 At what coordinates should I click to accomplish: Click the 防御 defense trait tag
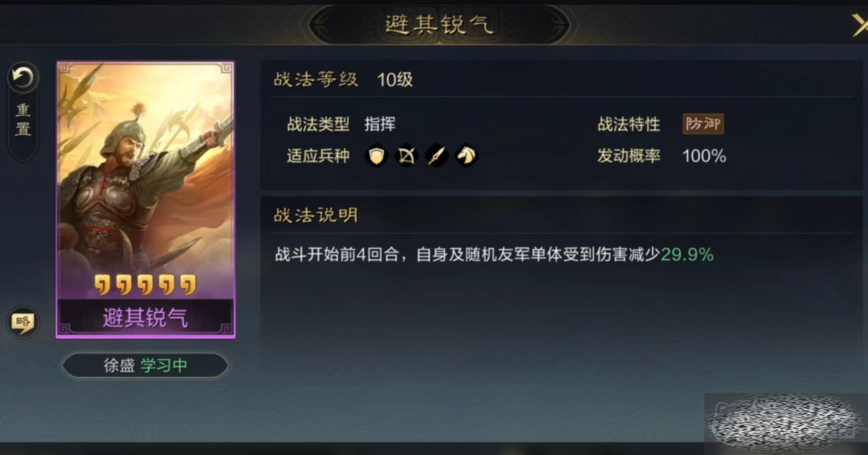(703, 124)
